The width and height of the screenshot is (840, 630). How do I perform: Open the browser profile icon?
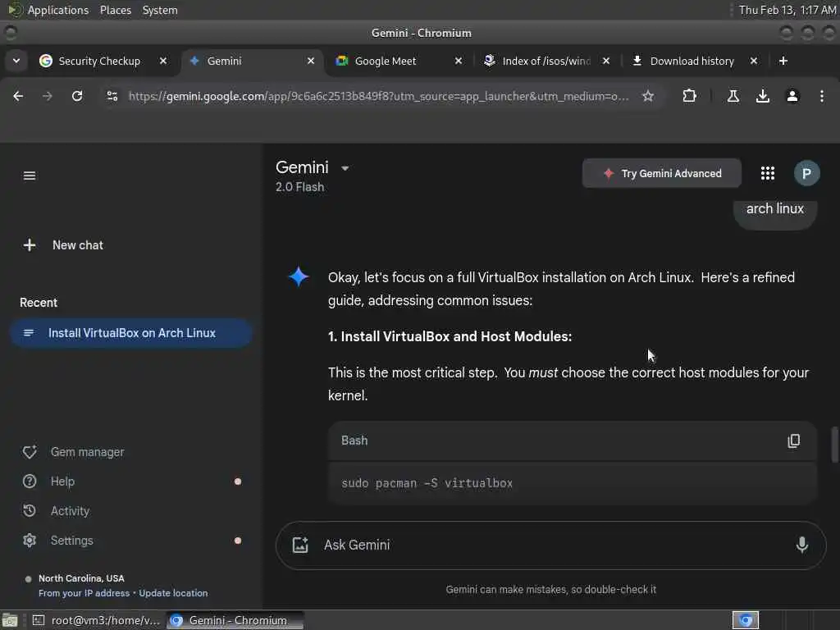click(x=792, y=96)
